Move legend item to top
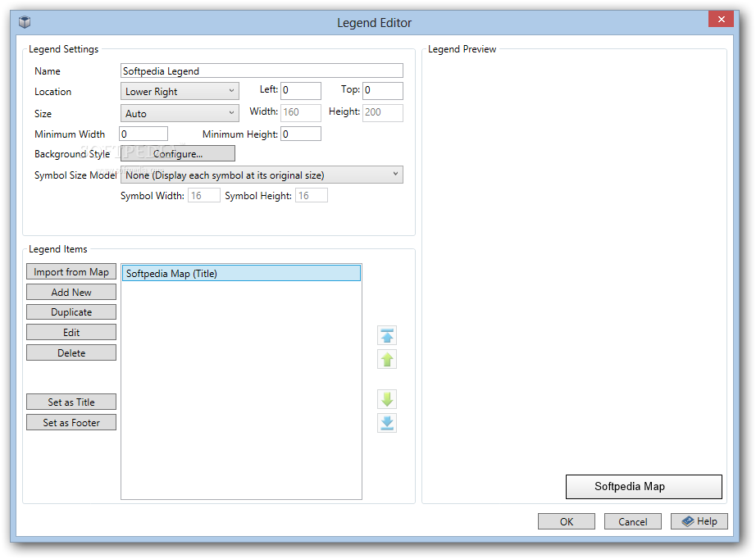 (x=387, y=335)
